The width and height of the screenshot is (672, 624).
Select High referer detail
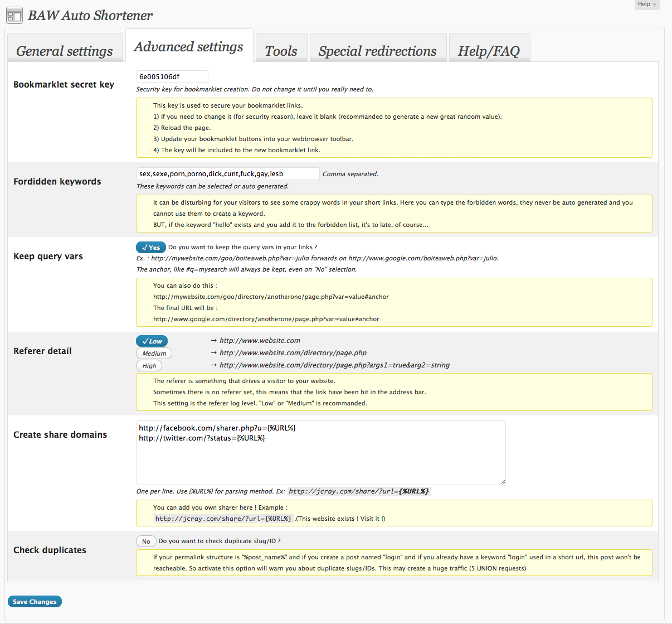149,365
